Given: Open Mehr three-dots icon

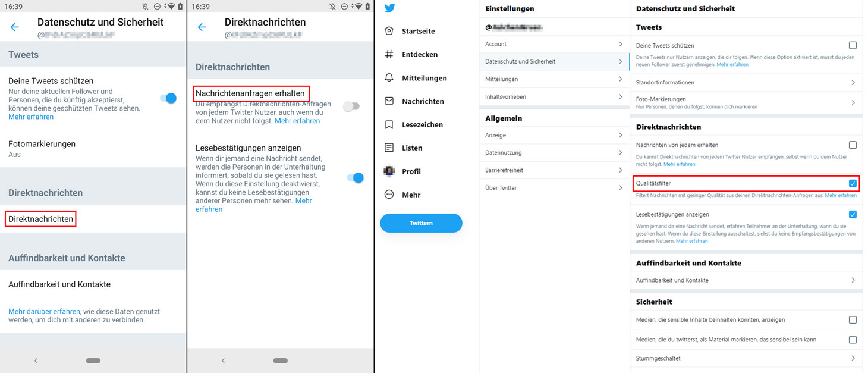Looking at the screenshot, I should (x=389, y=195).
